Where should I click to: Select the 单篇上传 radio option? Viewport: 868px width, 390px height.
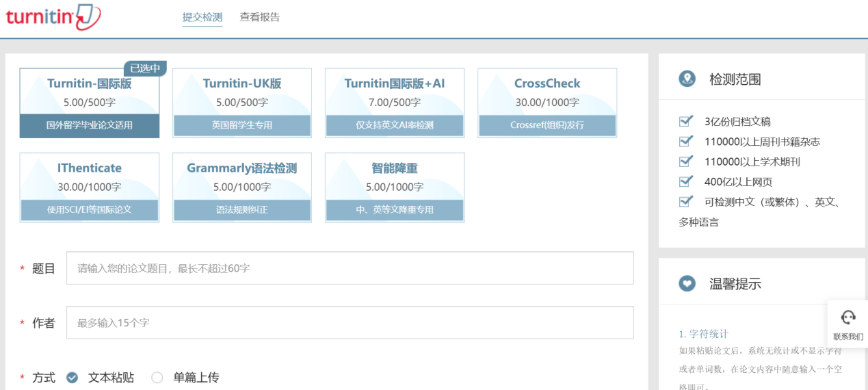pyautogui.click(x=157, y=378)
